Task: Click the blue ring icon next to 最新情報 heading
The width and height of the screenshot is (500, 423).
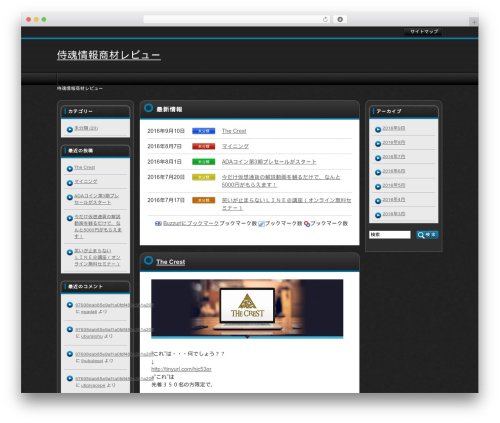Action: tap(148, 108)
